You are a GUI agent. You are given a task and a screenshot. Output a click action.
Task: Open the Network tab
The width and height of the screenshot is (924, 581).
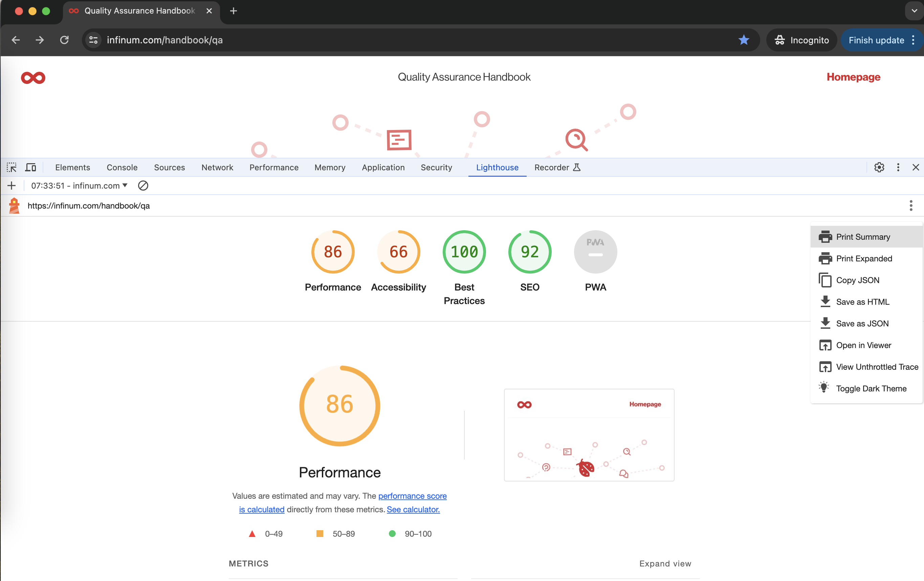tap(217, 167)
